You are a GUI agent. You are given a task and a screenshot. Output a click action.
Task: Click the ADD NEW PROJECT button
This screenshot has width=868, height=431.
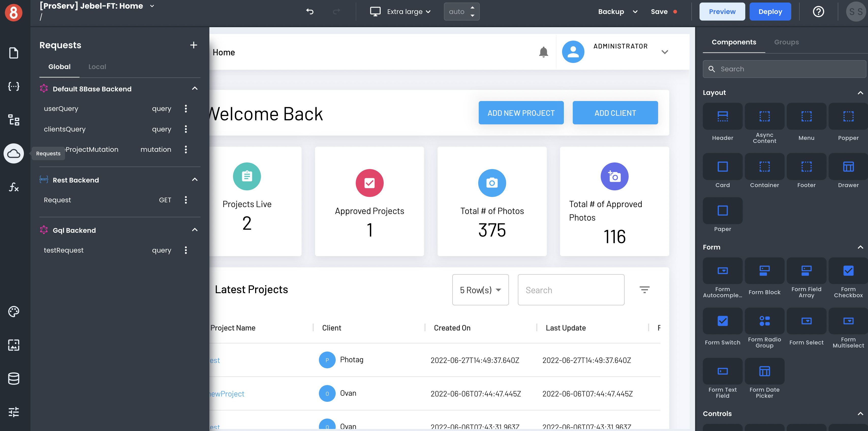tap(521, 113)
